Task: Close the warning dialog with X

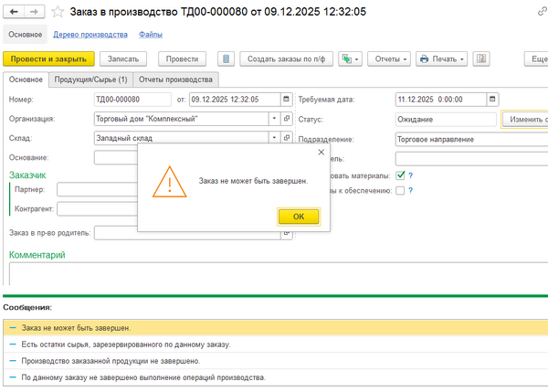Action: [x=321, y=153]
